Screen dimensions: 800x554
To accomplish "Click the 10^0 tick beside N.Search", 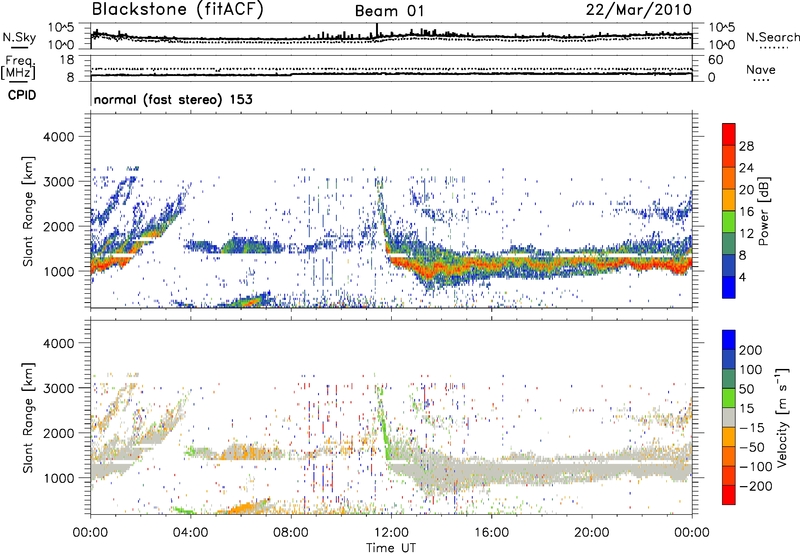I will pos(722,45).
